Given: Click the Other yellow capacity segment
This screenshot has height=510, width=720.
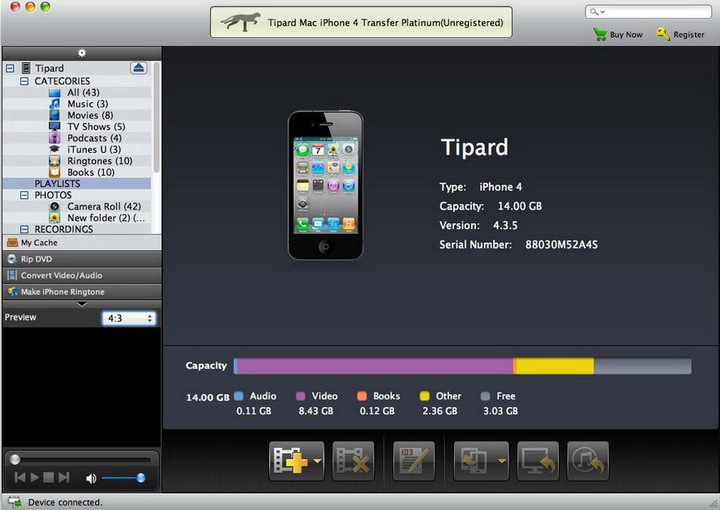Looking at the screenshot, I should [555, 366].
